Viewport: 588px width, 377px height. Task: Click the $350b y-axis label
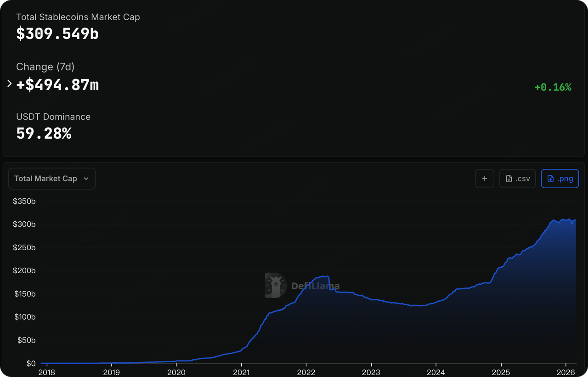point(24,201)
